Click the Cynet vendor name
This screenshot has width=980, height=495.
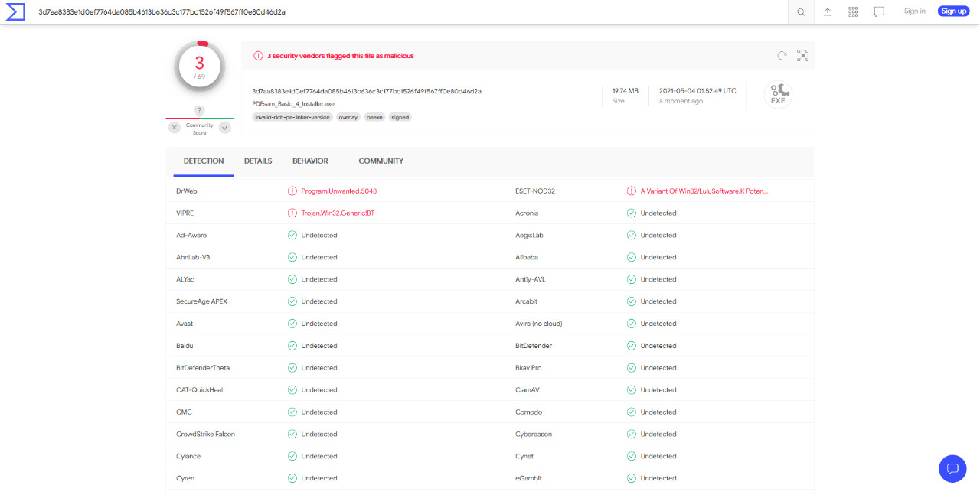point(525,457)
